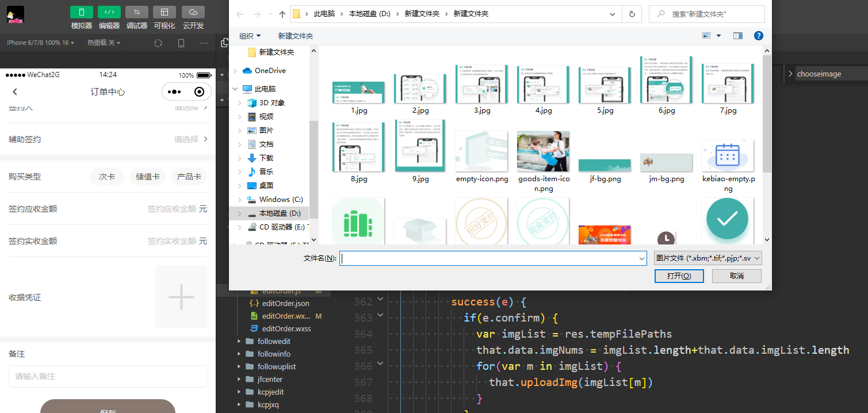The width and height of the screenshot is (868, 413).
Task: Collapse code fold arrow at line 362
Action: [380, 300]
